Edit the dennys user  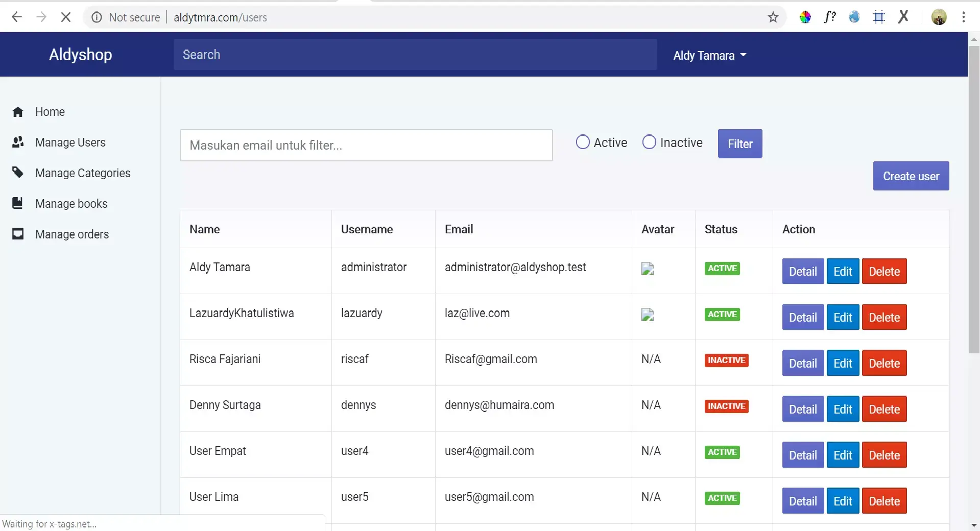(843, 409)
